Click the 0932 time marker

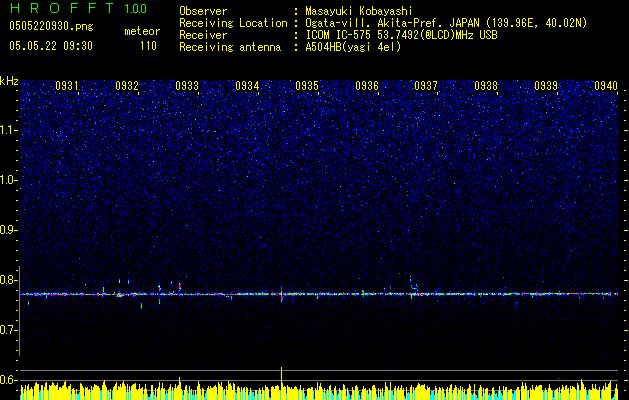127,86
